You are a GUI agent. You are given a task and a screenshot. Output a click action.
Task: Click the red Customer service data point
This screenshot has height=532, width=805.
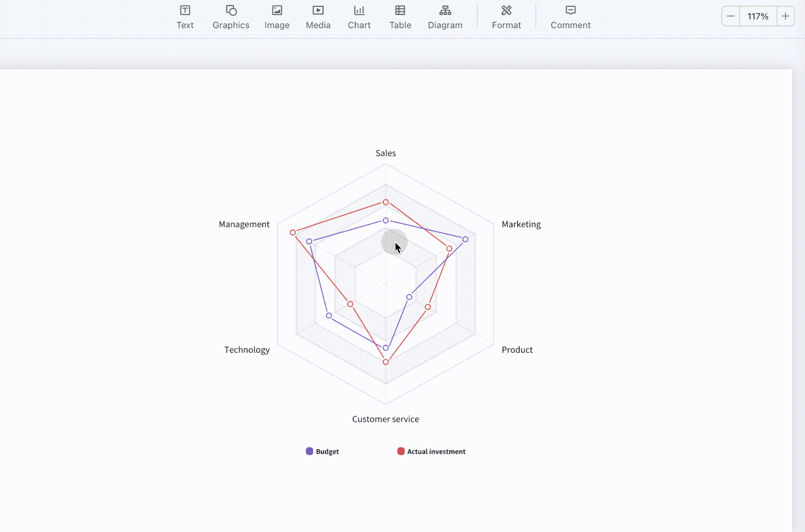coord(386,362)
